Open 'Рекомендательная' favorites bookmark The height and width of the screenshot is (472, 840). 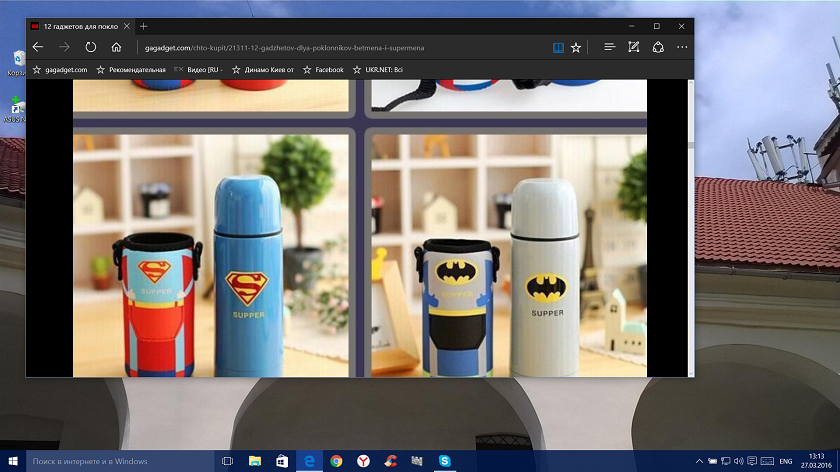pyautogui.click(x=131, y=70)
